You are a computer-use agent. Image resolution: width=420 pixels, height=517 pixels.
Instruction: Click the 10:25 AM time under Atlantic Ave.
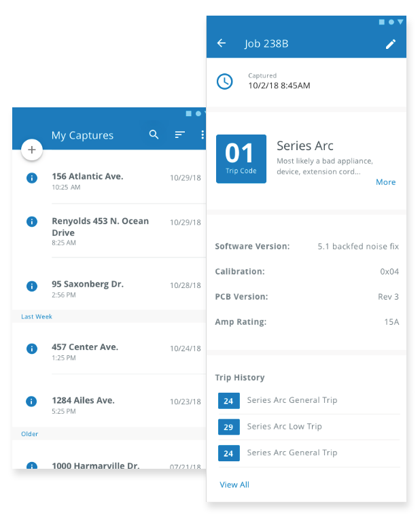coord(66,188)
